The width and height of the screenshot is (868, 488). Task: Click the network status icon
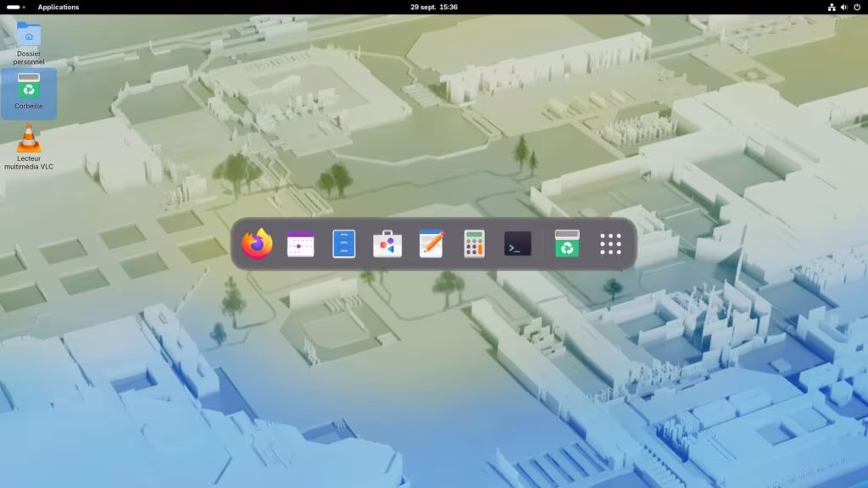[832, 7]
